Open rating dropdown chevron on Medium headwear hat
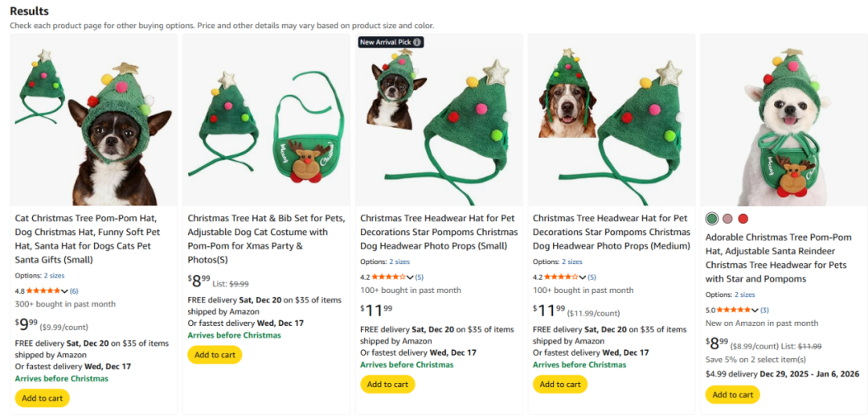868x416 pixels. click(583, 278)
